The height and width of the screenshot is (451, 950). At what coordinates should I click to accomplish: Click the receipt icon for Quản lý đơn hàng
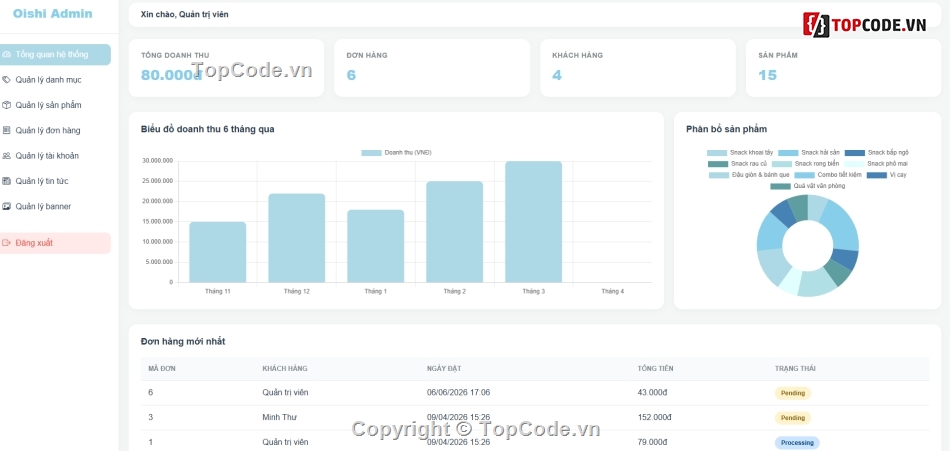pos(7,130)
